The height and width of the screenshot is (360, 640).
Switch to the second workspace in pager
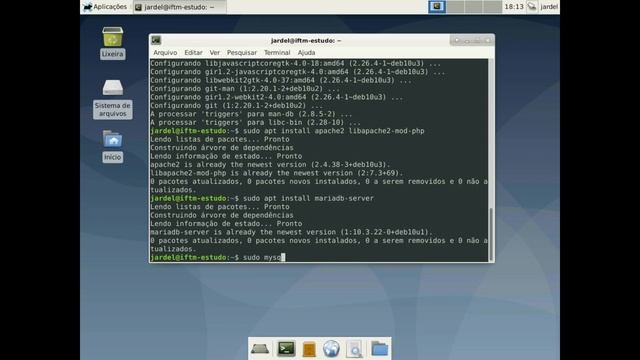[x=456, y=7]
